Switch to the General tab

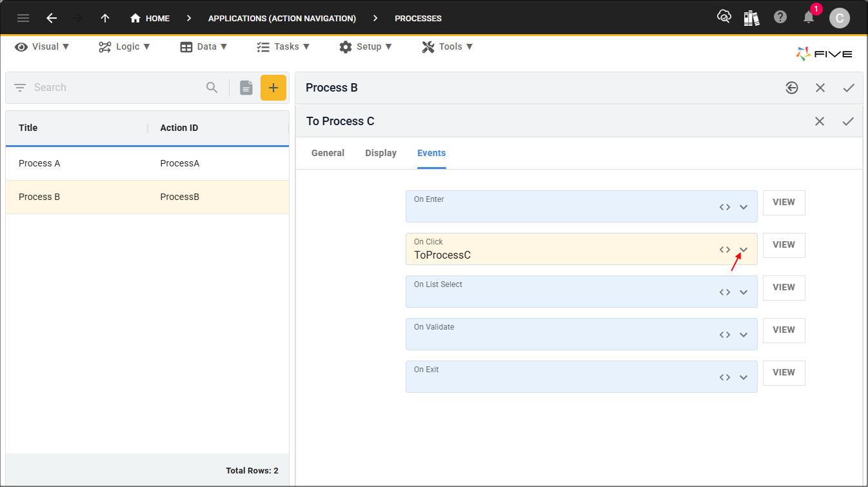tap(328, 153)
